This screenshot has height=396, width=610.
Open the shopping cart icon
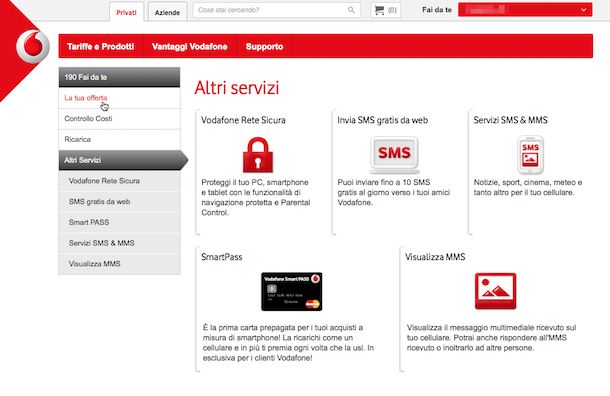[379, 10]
